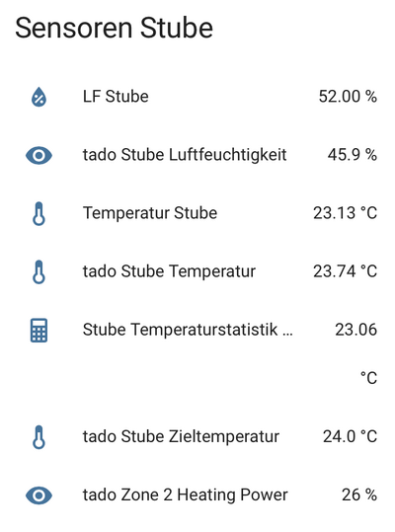Select the Temperatur Stube label
The height and width of the screenshot is (532, 395).
150,213
